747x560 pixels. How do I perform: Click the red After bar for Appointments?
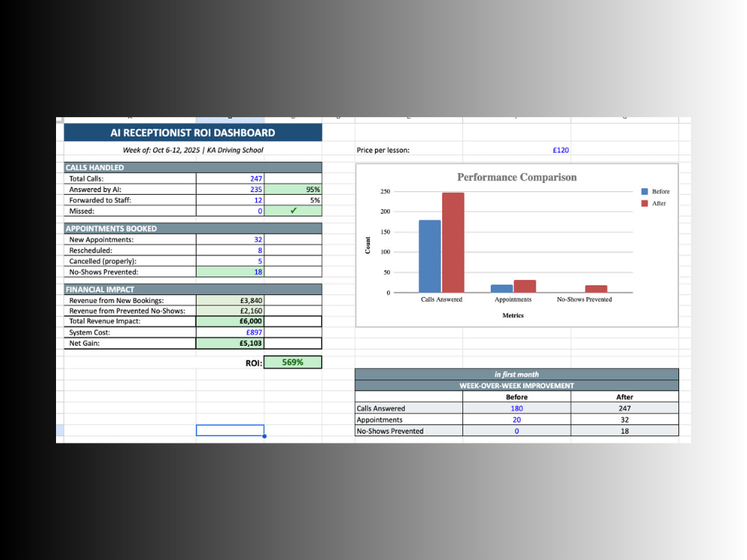(x=525, y=286)
